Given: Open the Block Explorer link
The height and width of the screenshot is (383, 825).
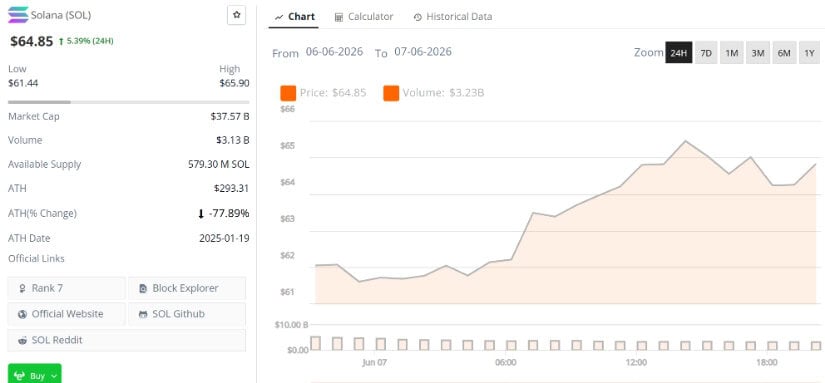Looking at the screenshot, I should [x=187, y=288].
